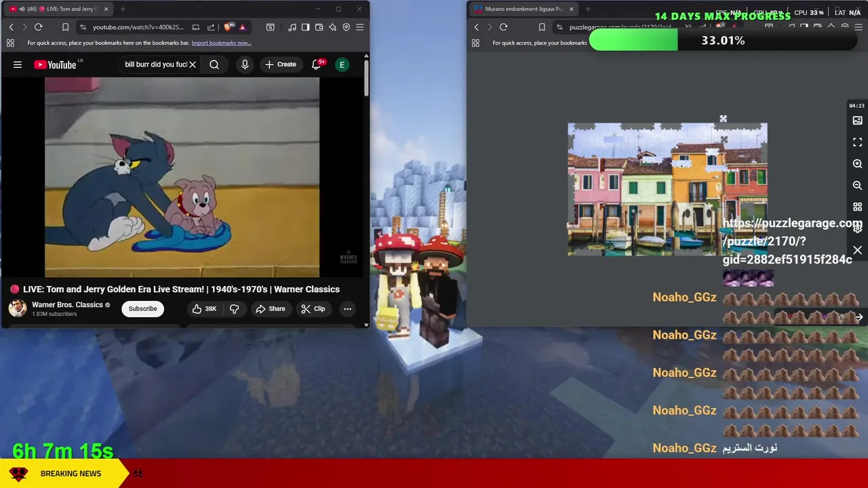Show puzzle preview image icon
Viewport: 868px width, 488px height.
[x=857, y=121]
